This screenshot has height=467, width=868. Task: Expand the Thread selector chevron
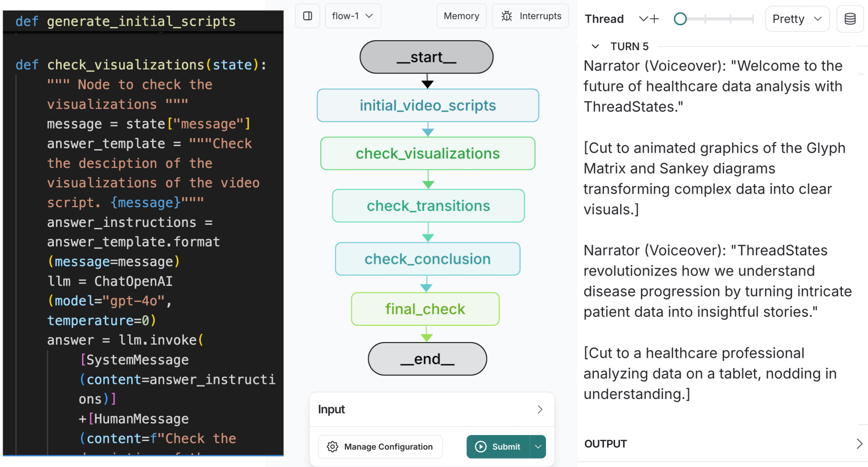(x=643, y=19)
